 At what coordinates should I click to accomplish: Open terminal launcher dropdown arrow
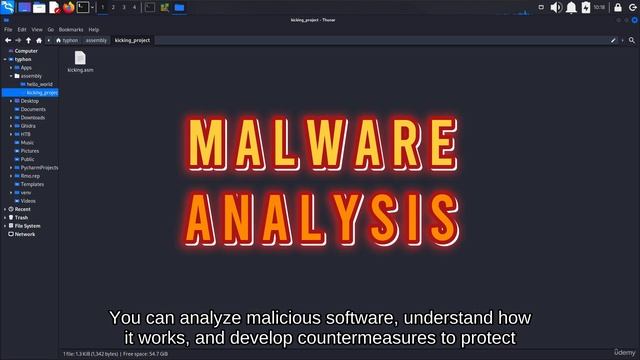click(x=92, y=7)
